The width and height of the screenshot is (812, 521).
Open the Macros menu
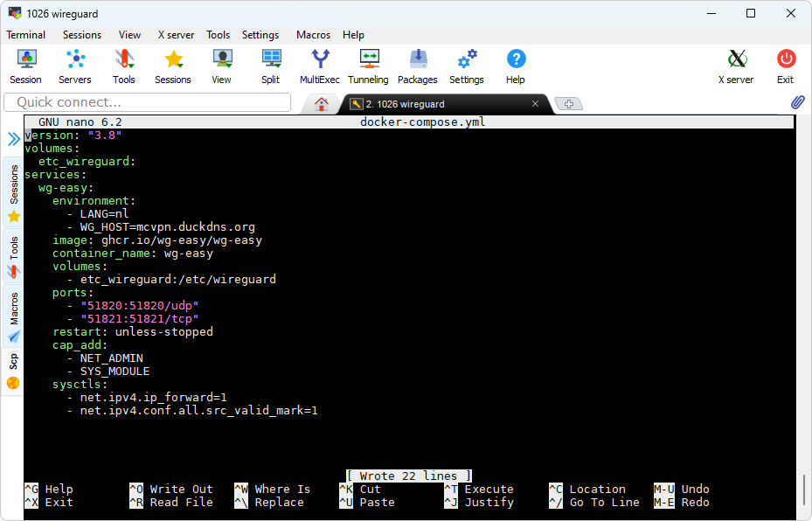coord(313,35)
